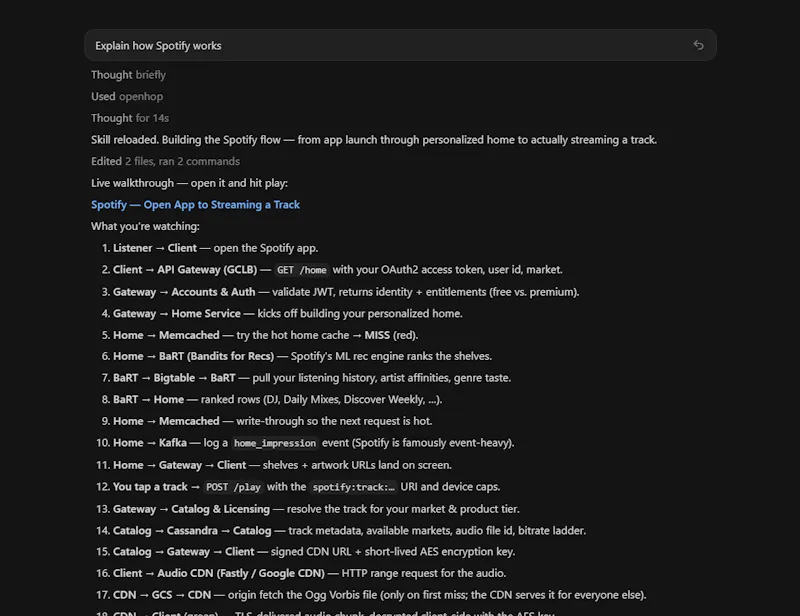
Task: Click 'Live walkthrough — open it and hit play' line
Action: point(189,183)
